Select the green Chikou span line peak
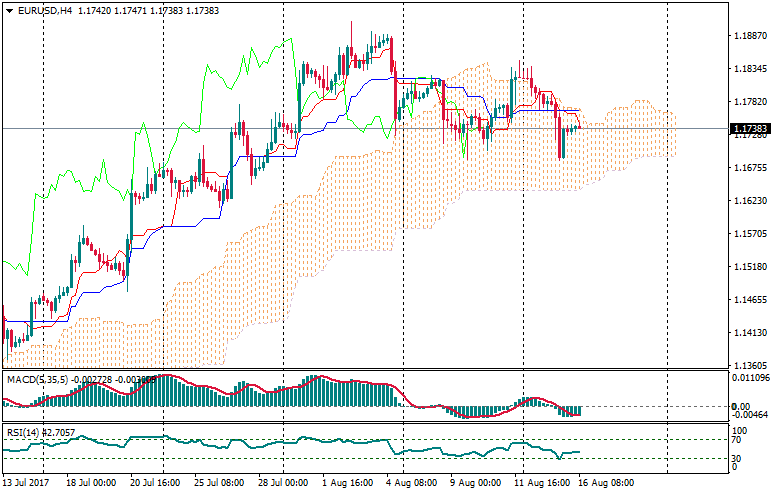 point(289,39)
